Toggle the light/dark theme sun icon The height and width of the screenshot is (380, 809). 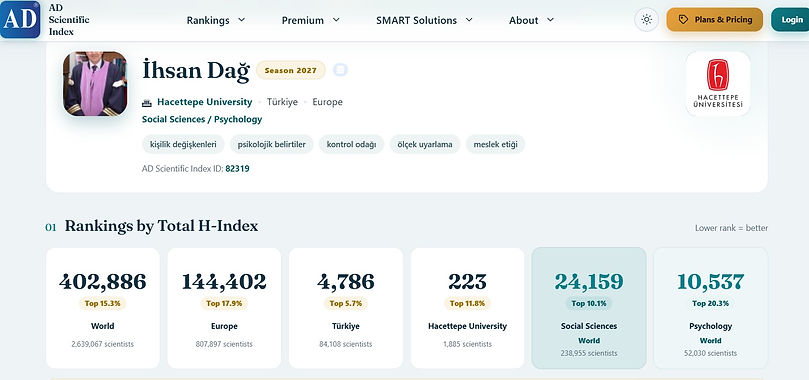click(646, 20)
